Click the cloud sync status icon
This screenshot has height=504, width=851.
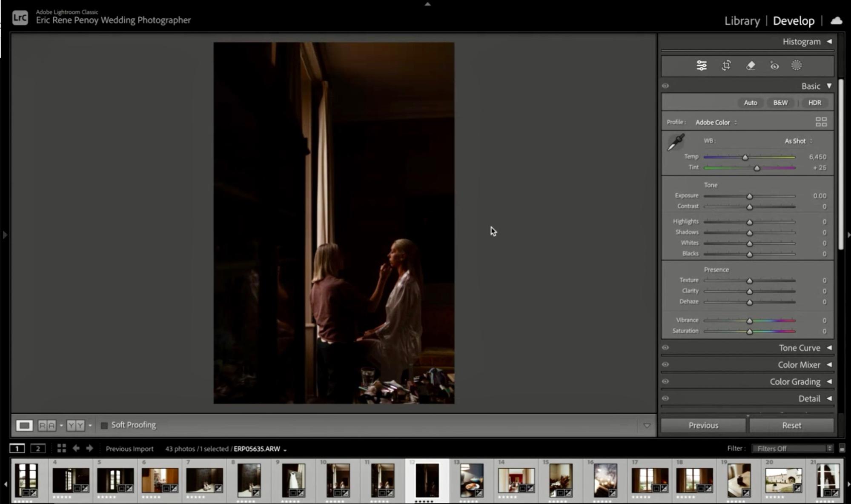[x=836, y=20]
